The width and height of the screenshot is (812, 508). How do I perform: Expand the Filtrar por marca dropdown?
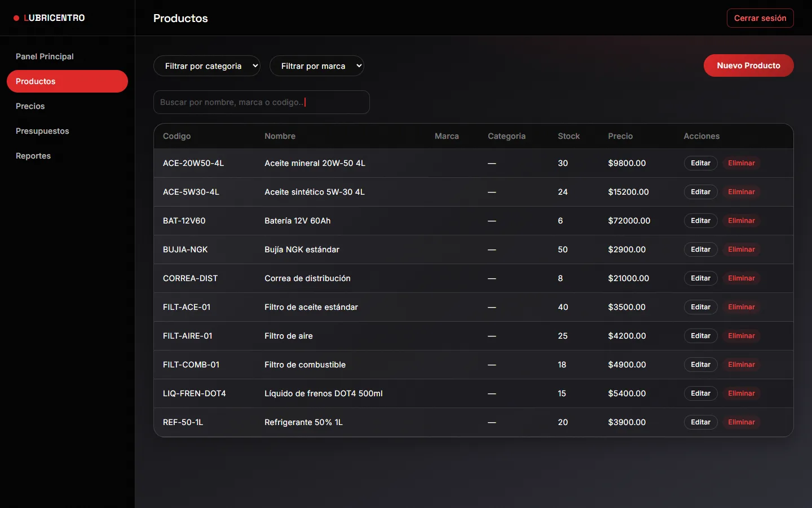click(x=317, y=66)
